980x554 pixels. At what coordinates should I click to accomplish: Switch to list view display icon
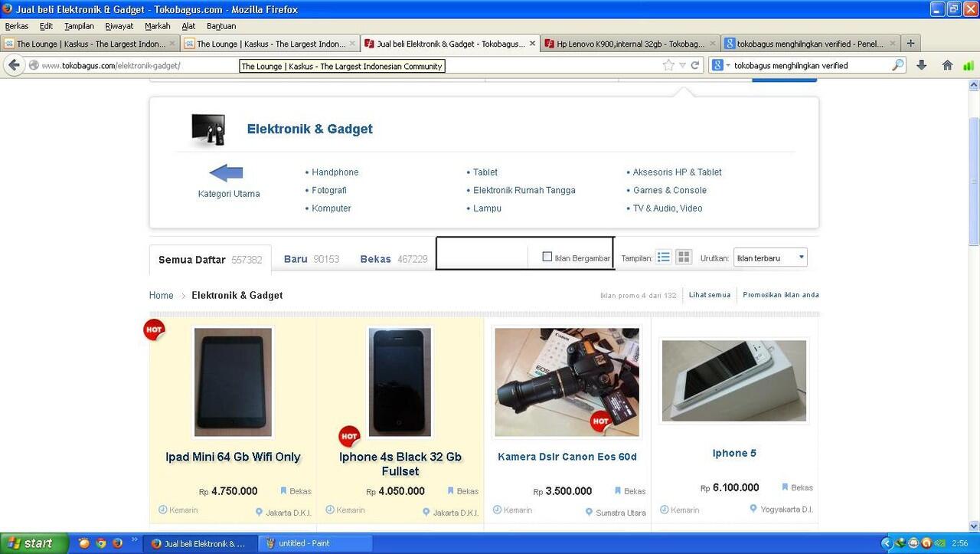point(664,257)
